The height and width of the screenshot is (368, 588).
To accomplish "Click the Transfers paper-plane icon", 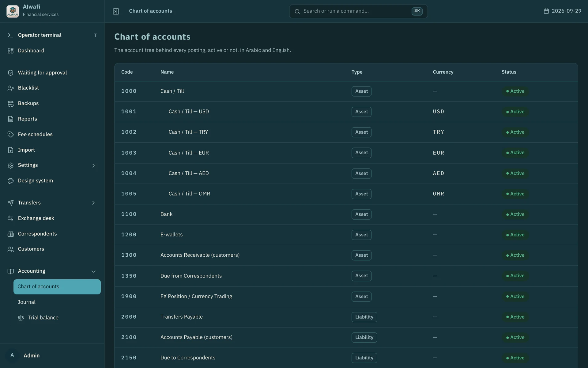I will (11, 203).
